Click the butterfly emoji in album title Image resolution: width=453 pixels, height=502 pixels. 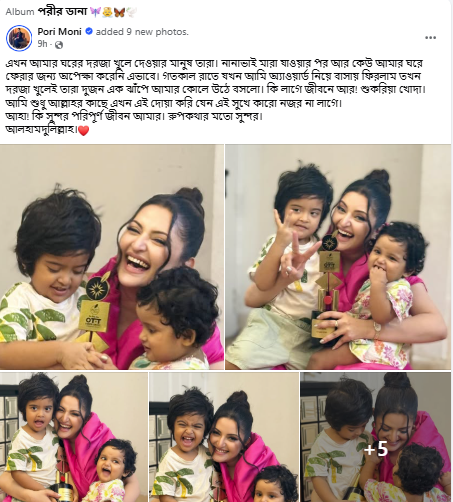point(119,12)
